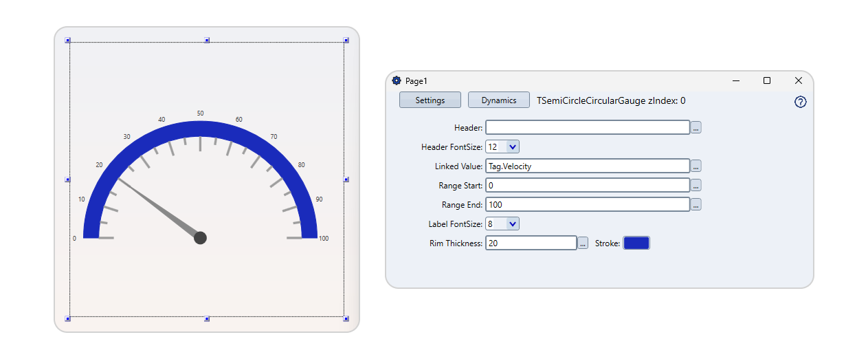Click the Page1 gear icon in title bar

tap(397, 80)
